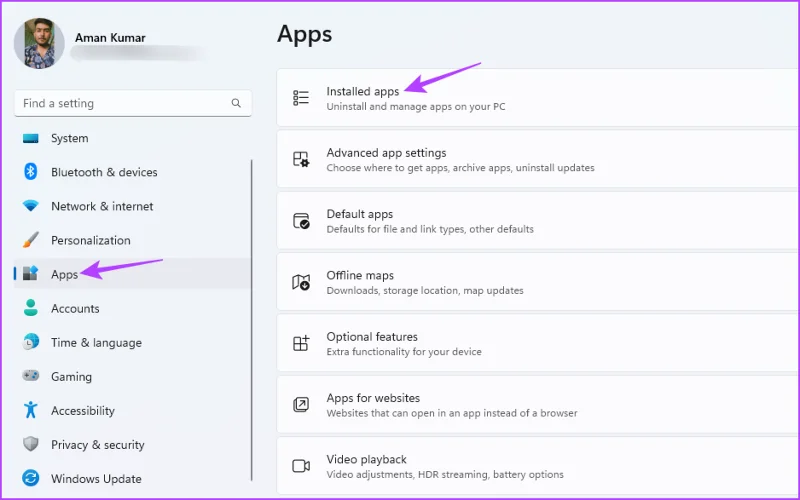800x500 pixels.
Task: Click the Apps page heading
Action: [x=305, y=35]
